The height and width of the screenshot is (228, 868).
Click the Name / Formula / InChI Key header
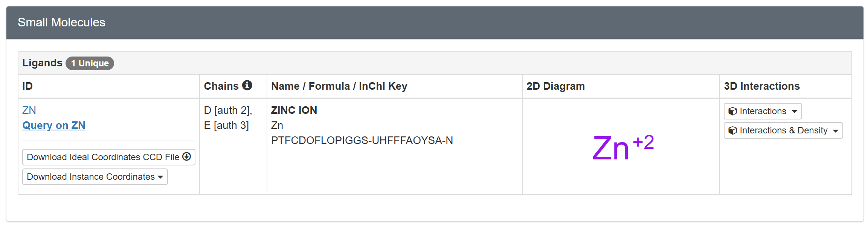coord(339,86)
